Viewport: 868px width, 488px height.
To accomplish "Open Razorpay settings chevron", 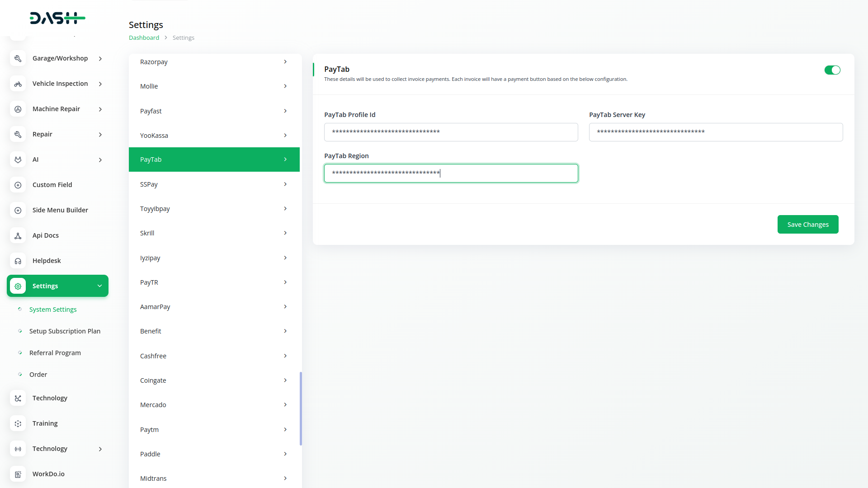I will click(x=285, y=62).
